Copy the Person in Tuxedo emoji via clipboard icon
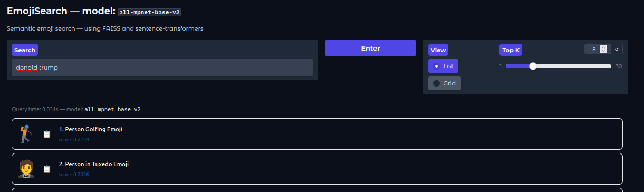 [x=46, y=169]
